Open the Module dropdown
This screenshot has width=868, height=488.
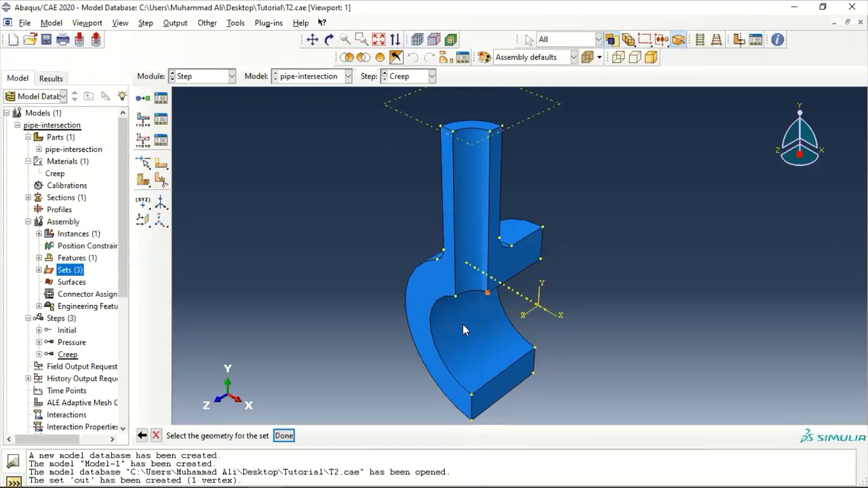coord(231,76)
